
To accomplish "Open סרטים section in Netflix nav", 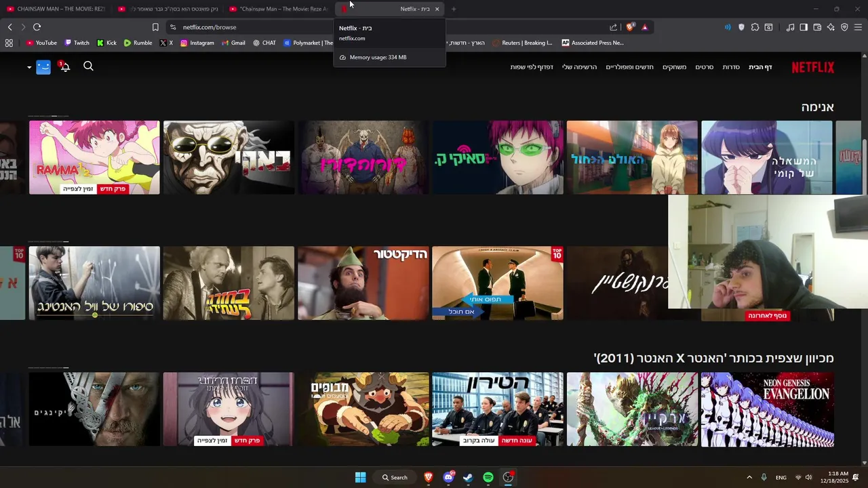I will 705,67.
